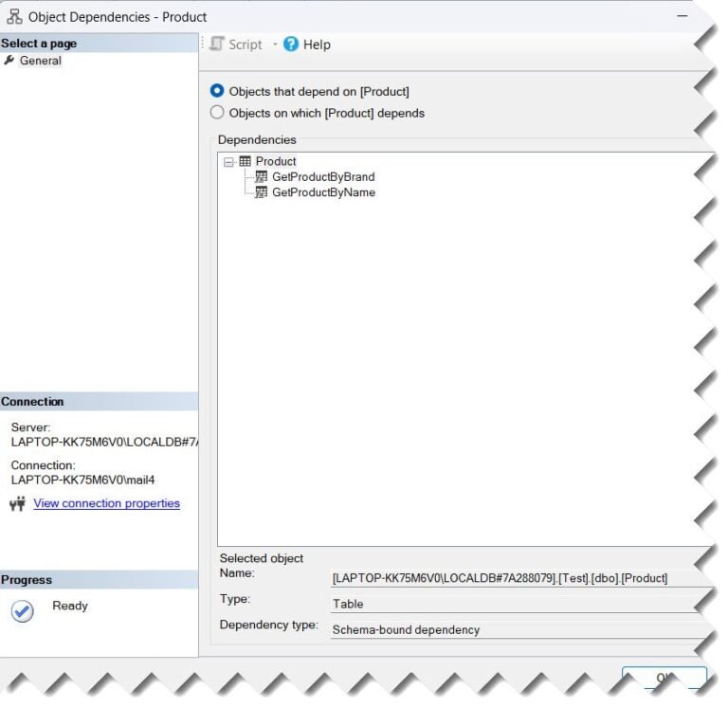Image resolution: width=728 pixels, height=707 pixels.
Task: Switch to the General page
Action: (40, 61)
